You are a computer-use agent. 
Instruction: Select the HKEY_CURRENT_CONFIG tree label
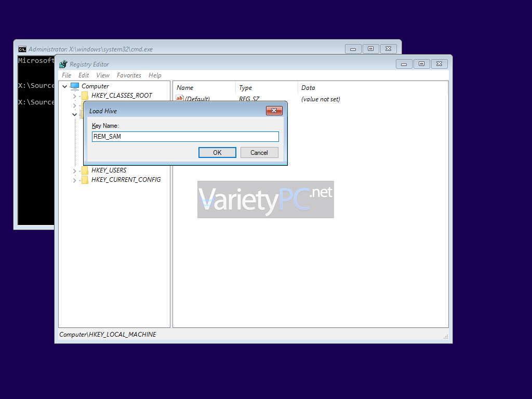pyautogui.click(x=126, y=180)
